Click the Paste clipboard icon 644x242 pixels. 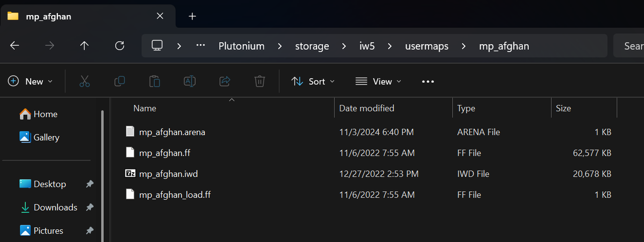click(x=155, y=81)
